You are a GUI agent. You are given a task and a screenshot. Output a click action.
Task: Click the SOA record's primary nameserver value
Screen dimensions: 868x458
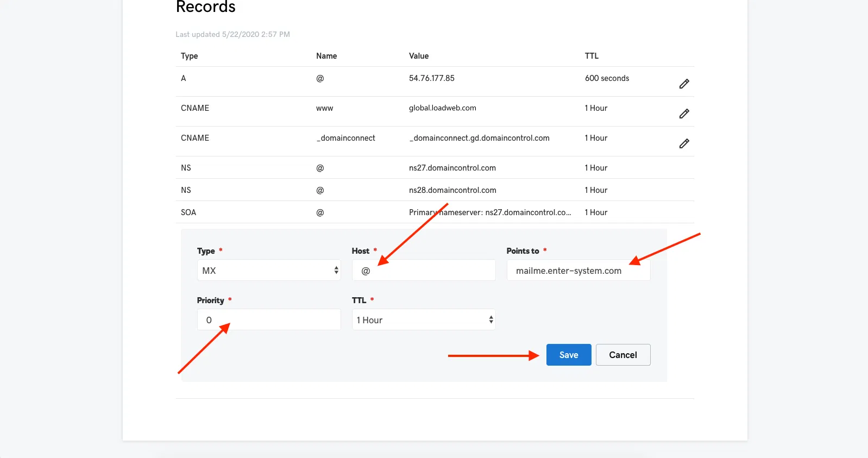click(x=490, y=212)
